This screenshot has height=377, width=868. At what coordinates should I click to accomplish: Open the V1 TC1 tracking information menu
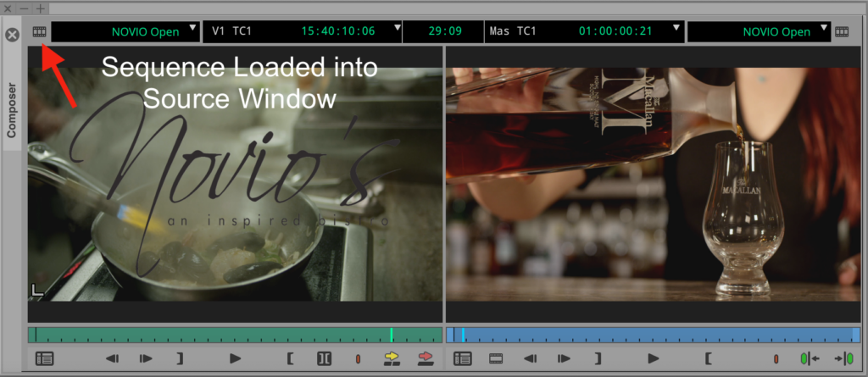(301, 31)
